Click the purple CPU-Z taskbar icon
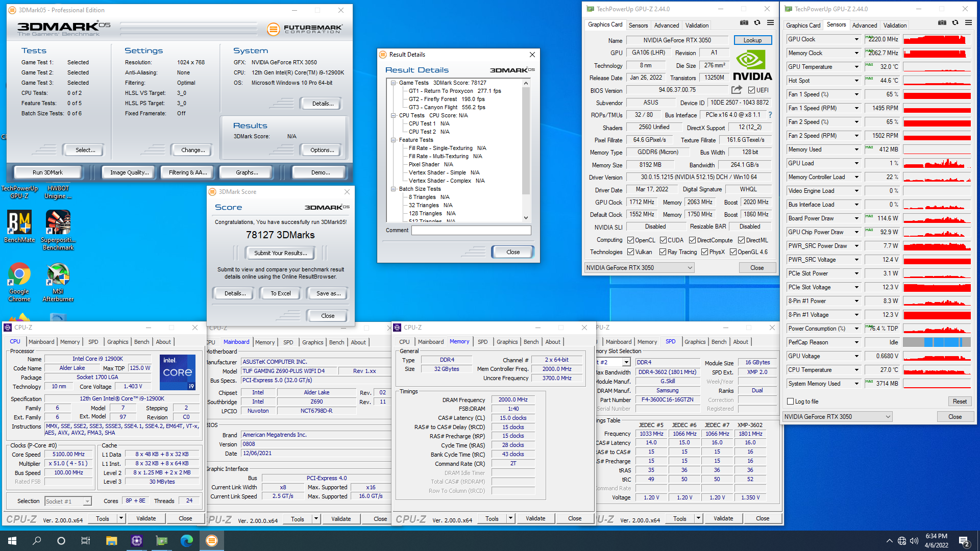The image size is (980, 551). (136, 541)
